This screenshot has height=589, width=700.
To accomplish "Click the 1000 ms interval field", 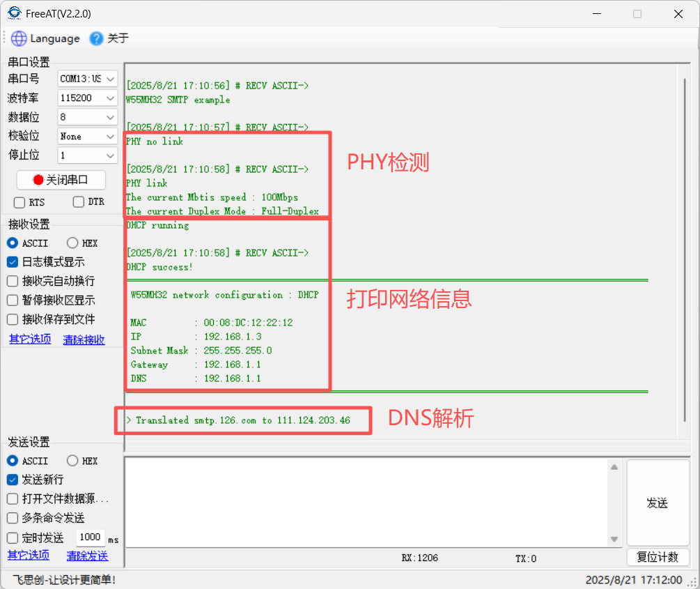I will (x=90, y=537).
